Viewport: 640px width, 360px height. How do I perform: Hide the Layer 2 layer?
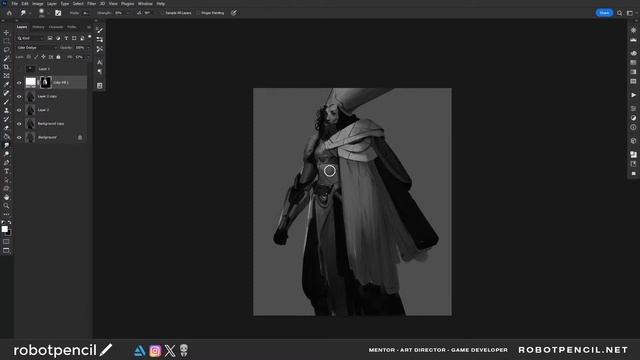point(19,110)
